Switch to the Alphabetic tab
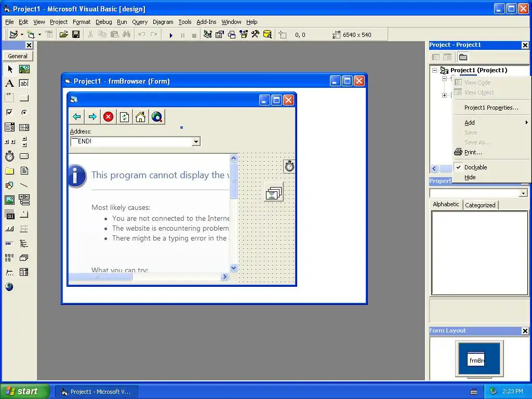 [x=446, y=204]
